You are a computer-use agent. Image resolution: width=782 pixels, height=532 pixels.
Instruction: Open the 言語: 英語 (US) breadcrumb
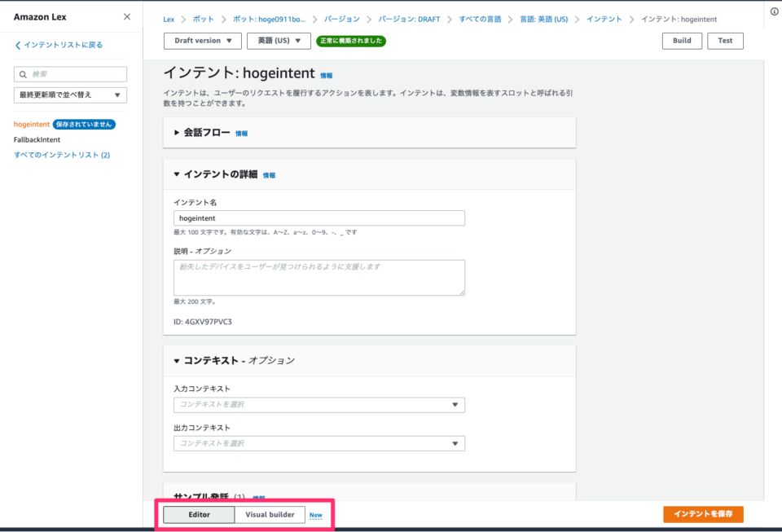coord(543,20)
